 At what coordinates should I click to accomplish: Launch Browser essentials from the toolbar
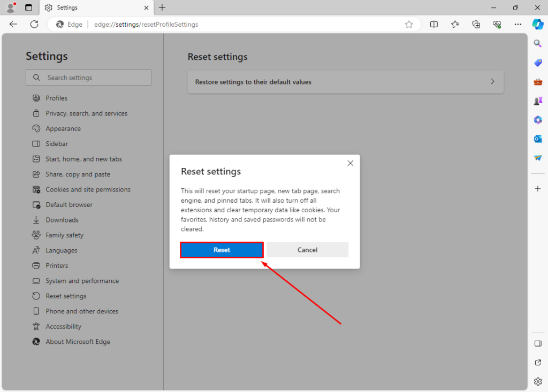point(497,24)
